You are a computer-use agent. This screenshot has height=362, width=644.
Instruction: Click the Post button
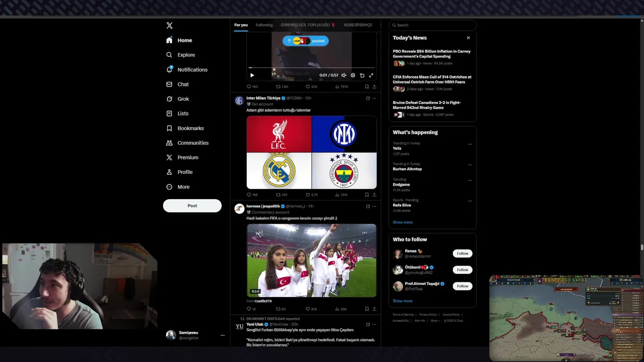click(192, 206)
